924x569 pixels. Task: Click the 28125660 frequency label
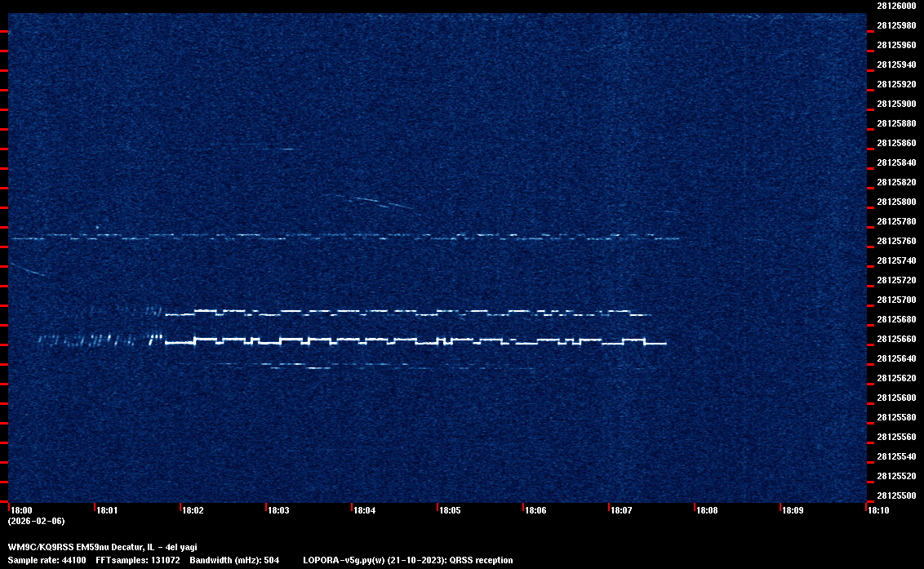(896, 339)
